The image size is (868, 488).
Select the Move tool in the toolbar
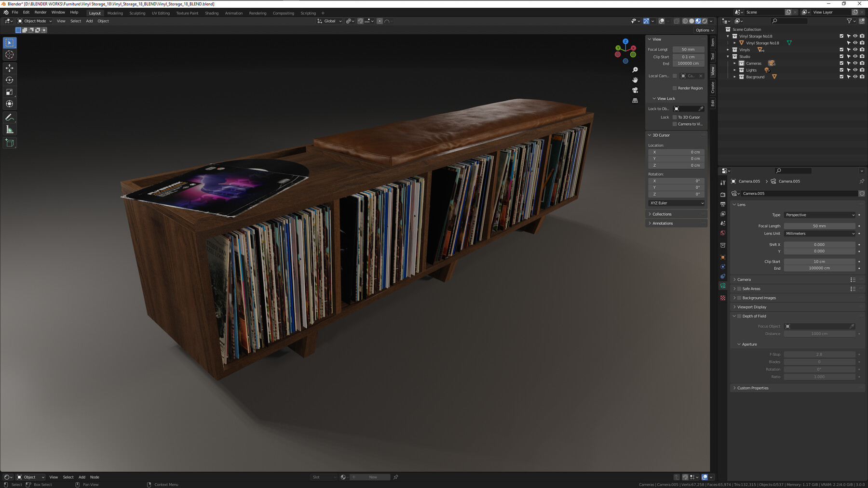click(x=10, y=68)
